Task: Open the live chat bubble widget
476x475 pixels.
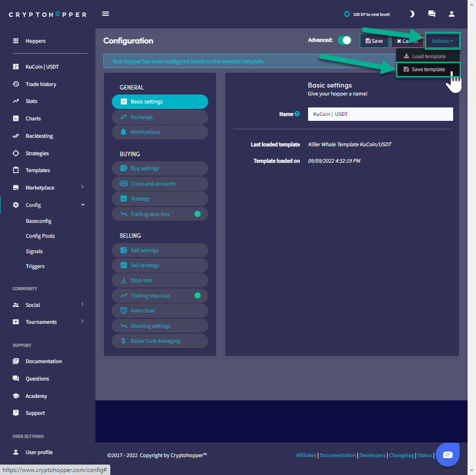Action: coord(447,455)
